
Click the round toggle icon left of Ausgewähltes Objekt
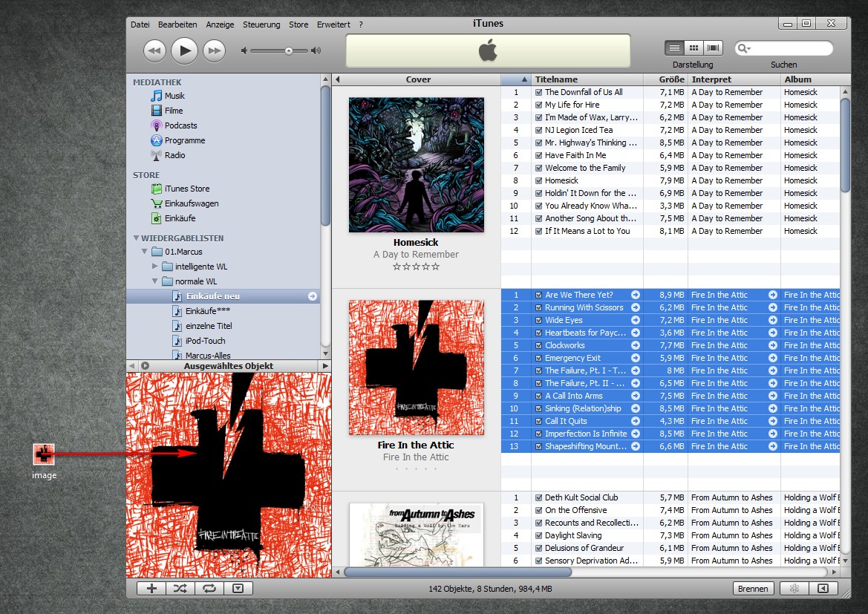pos(145,366)
